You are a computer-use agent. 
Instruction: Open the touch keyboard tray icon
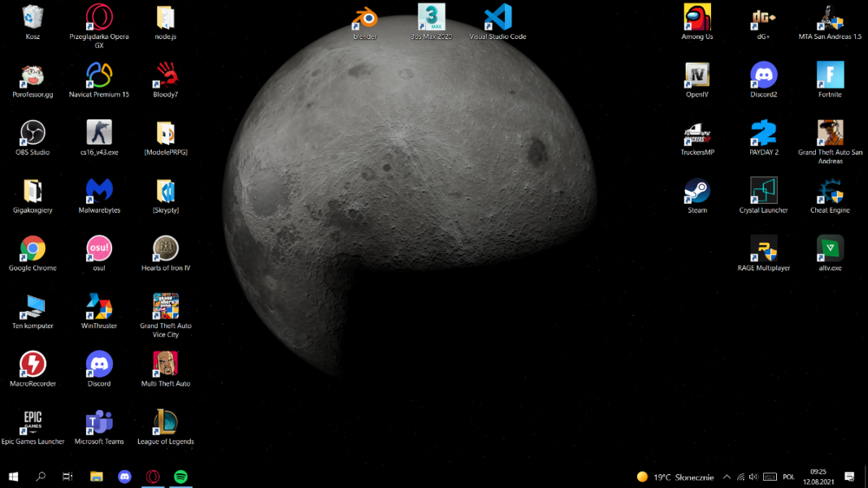[769, 477]
